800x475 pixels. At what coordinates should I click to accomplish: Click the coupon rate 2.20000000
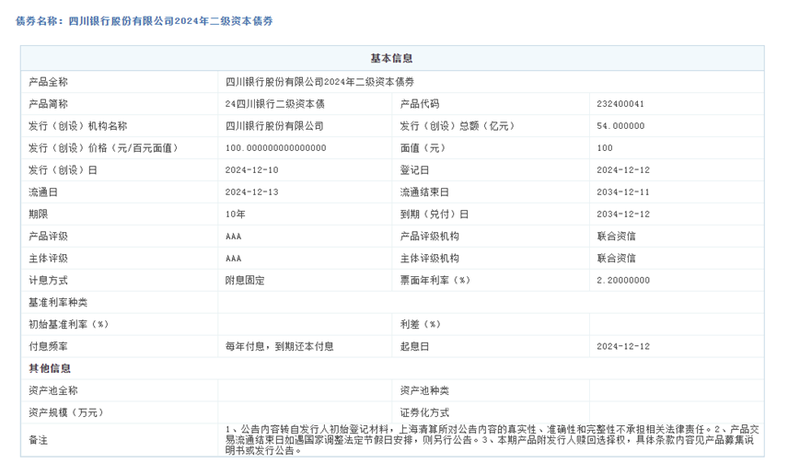623,280
